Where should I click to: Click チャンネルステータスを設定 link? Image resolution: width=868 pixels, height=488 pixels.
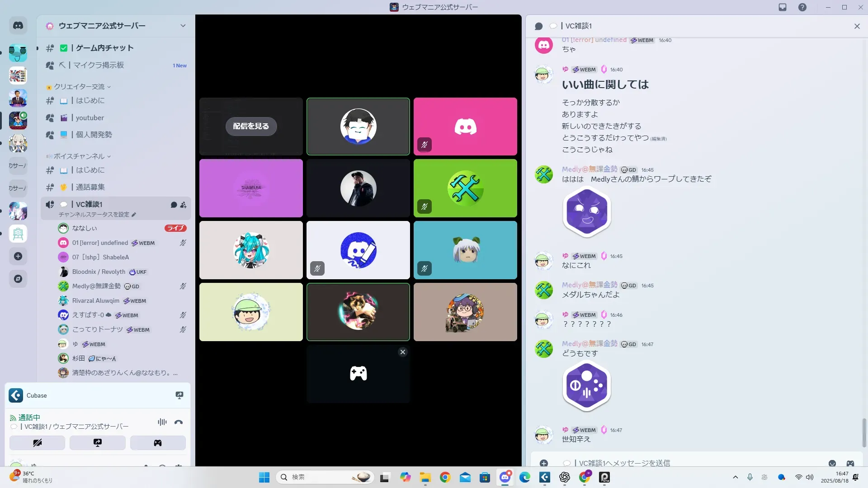(x=94, y=215)
